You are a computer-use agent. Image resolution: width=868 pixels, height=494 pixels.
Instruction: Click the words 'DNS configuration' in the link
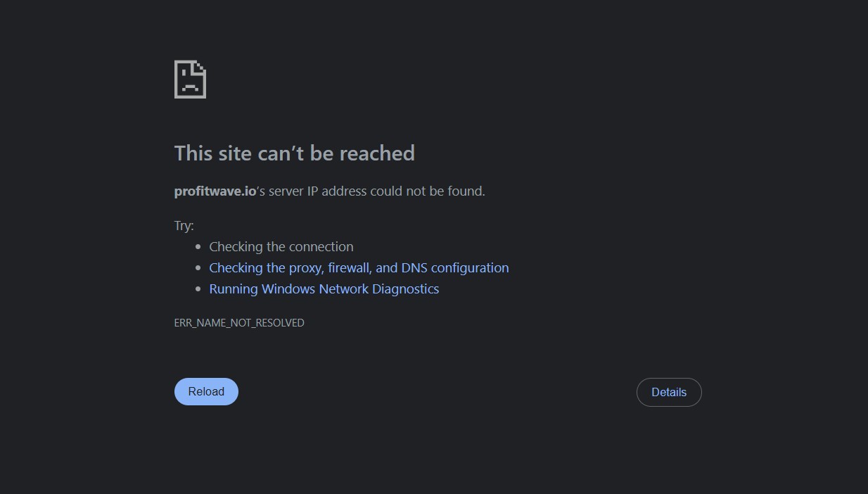455,268
